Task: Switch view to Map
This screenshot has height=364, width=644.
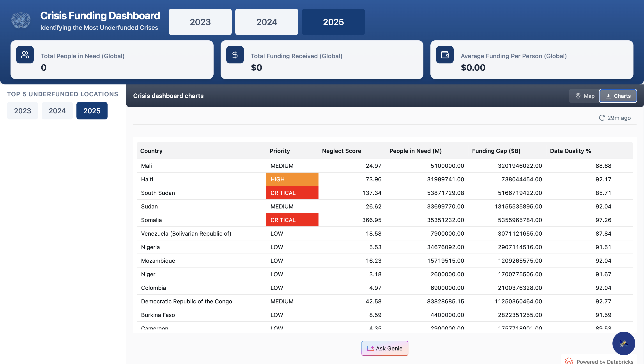Action: 585,96
